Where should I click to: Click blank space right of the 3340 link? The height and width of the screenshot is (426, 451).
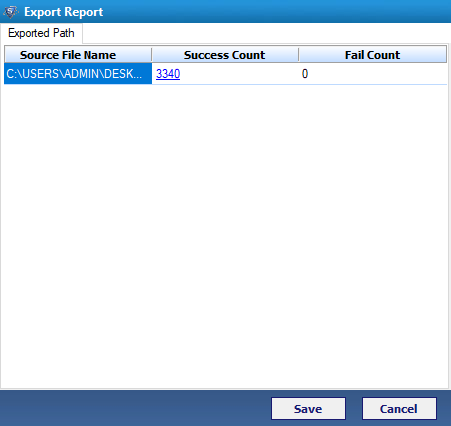pyautogui.click(x=238, y=74)
